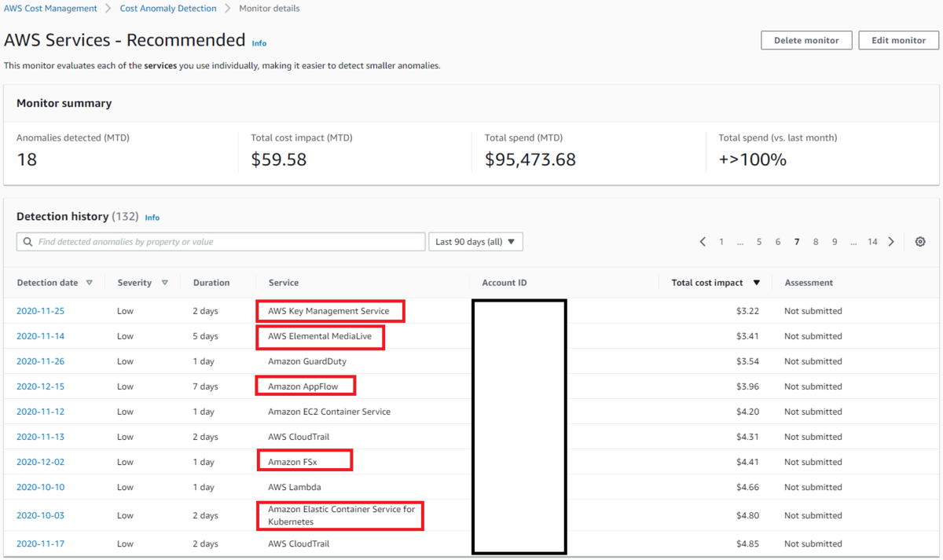This screenshot has width=943, height=560.
Task: Open AWS Cost Management breadcrumb
Action: pos(50,9)
